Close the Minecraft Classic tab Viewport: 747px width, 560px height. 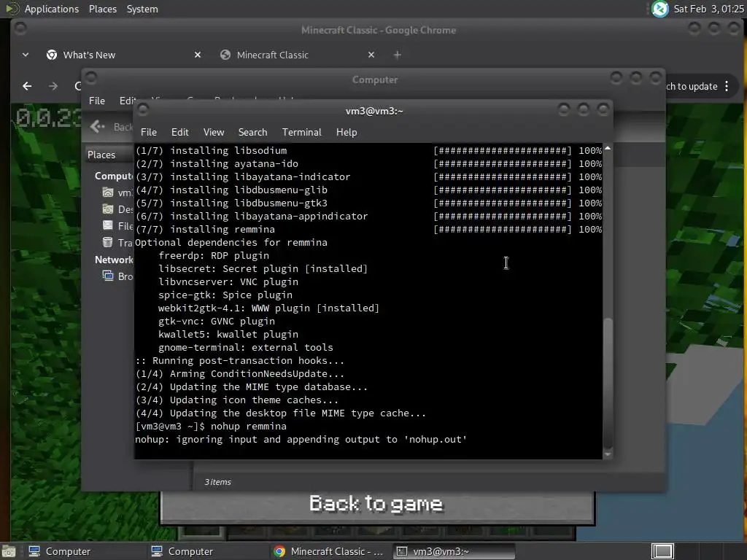tap(371, 55)
